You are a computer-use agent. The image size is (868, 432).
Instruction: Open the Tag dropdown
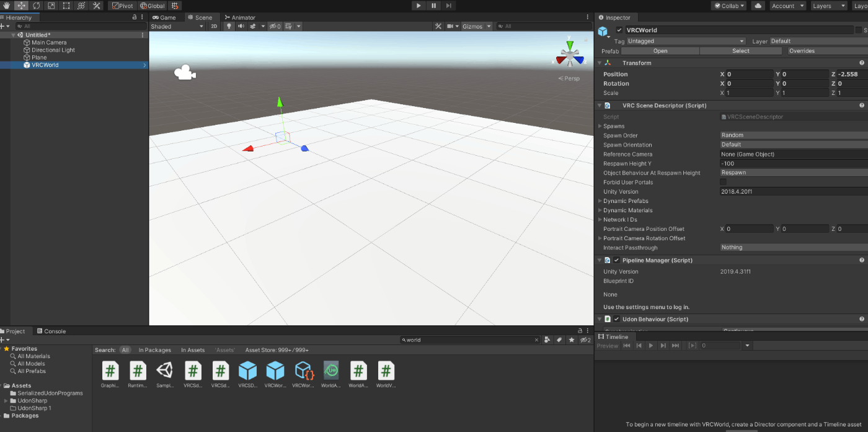tap(686, 41)
